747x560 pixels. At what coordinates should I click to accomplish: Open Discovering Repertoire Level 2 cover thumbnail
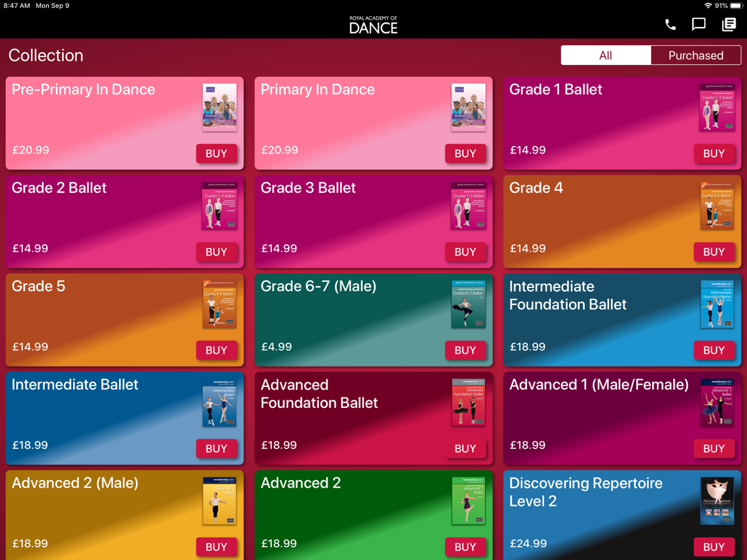tap(717, 501)
